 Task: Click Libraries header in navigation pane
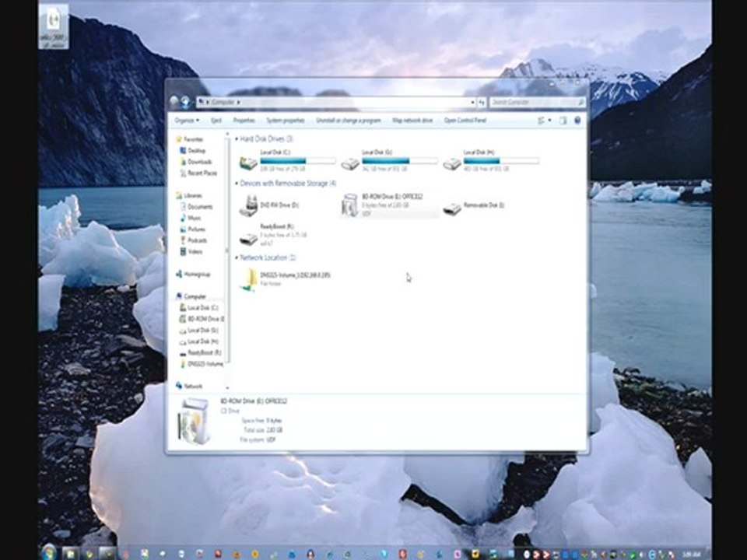[x=188, y=196]
